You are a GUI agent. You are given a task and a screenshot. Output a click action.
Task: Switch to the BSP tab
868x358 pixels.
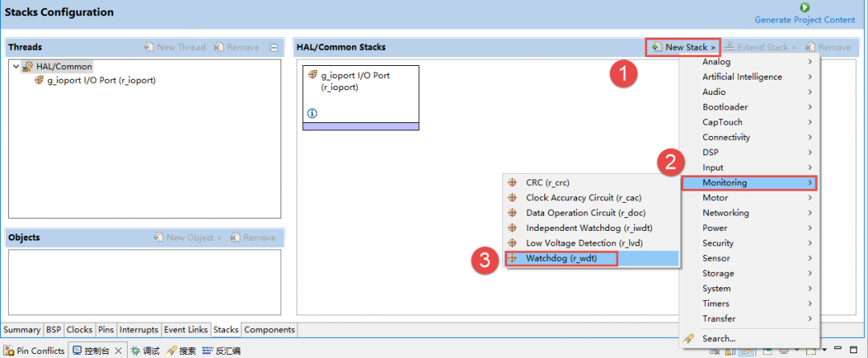coord(54,330)
